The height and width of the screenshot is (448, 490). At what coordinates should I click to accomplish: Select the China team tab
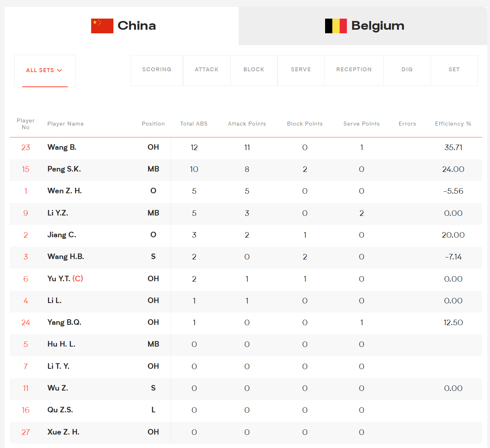point(122,26)
